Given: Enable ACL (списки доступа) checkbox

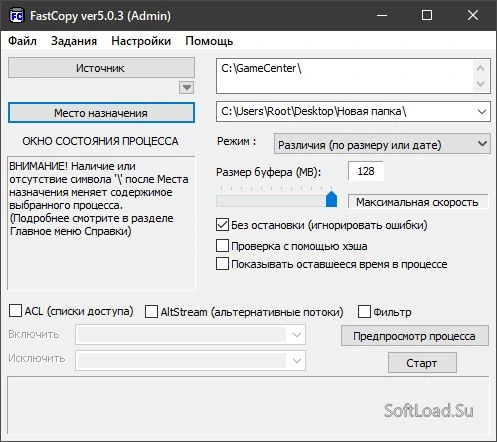Looking at the screenshot, I should 15,311.
